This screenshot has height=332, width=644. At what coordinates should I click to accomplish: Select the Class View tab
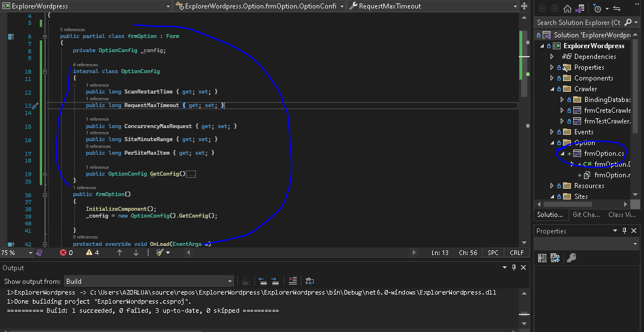(622, 214)
